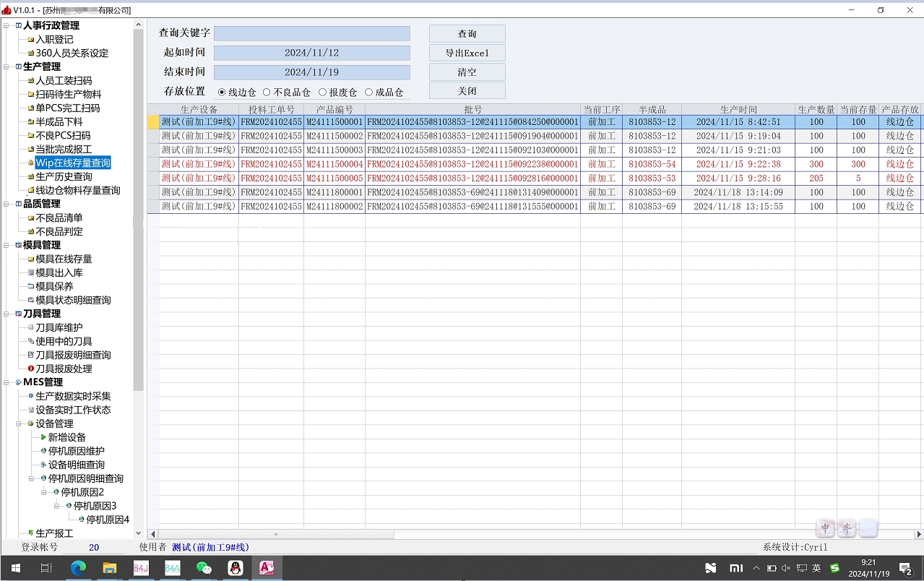
Task: Click the icon beside 刀具库维护
Action: point(31,328)
